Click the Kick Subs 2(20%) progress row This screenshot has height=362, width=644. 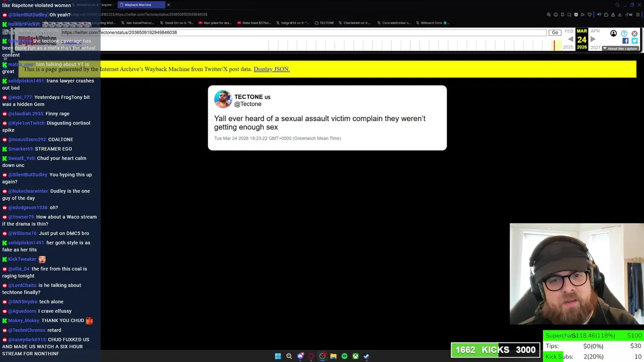pos(593,356)
